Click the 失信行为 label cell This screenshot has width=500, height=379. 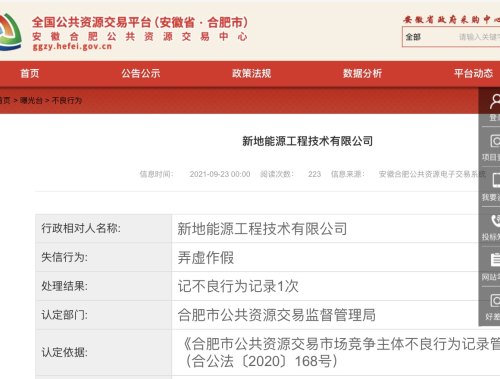tap(104, 257)
